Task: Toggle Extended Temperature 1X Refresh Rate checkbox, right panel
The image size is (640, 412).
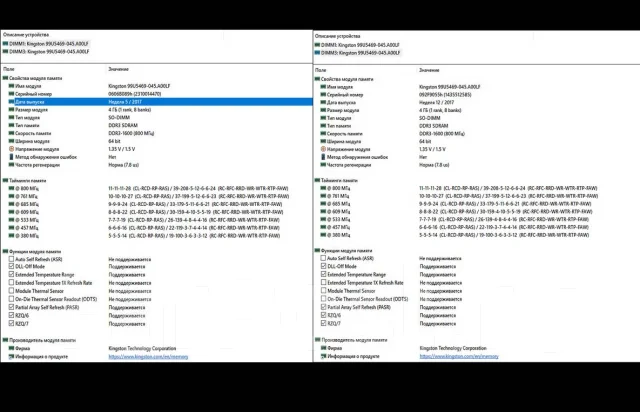Action: (x=323, y=282)
